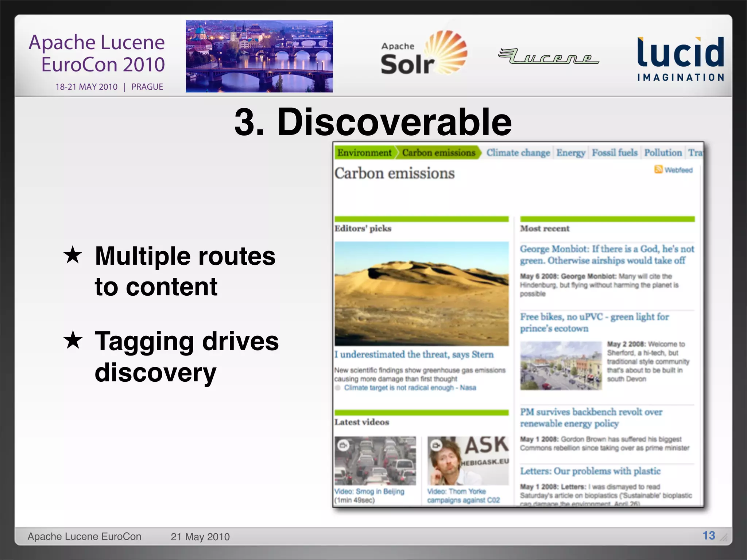Play the Smog in Beijing video thumbnail
Screen dimensions: 747x560
click(375, 461)
